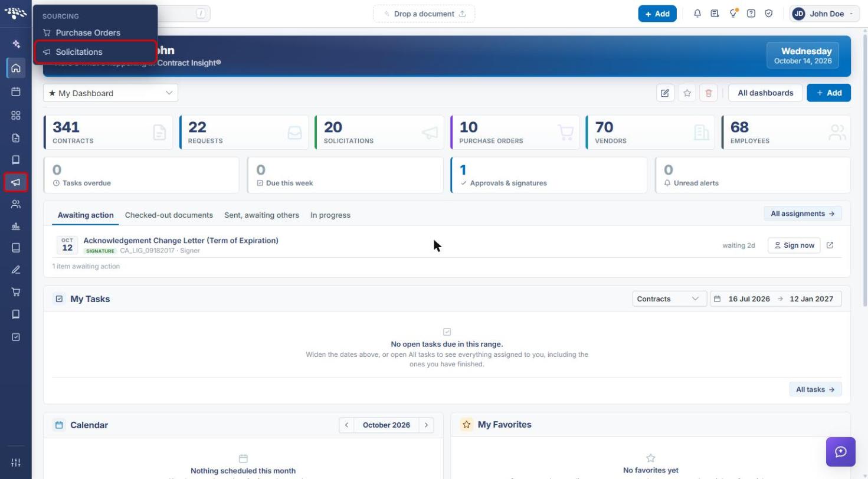868x479 pixels.
Task: Open the sliders settings icon at sidebar bottom
Action: (16, 462)
